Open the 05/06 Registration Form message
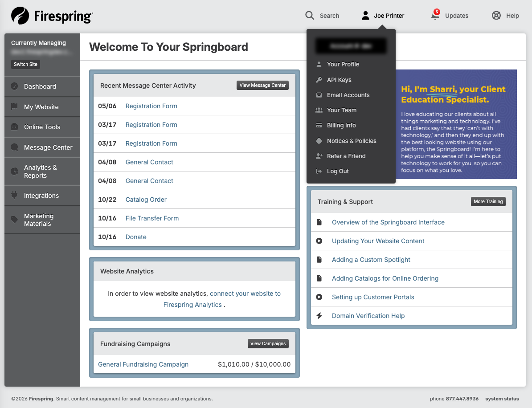The height and width of the screenshot is (408, 532). (151, 106)
